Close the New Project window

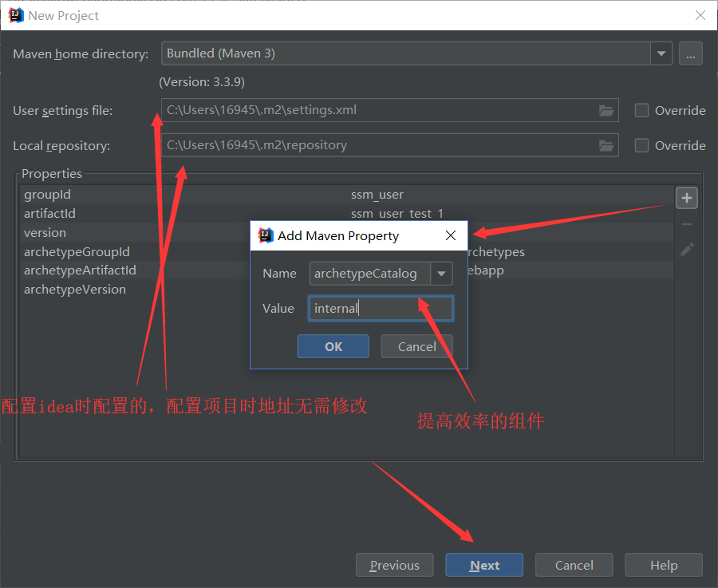click(700, 15)
